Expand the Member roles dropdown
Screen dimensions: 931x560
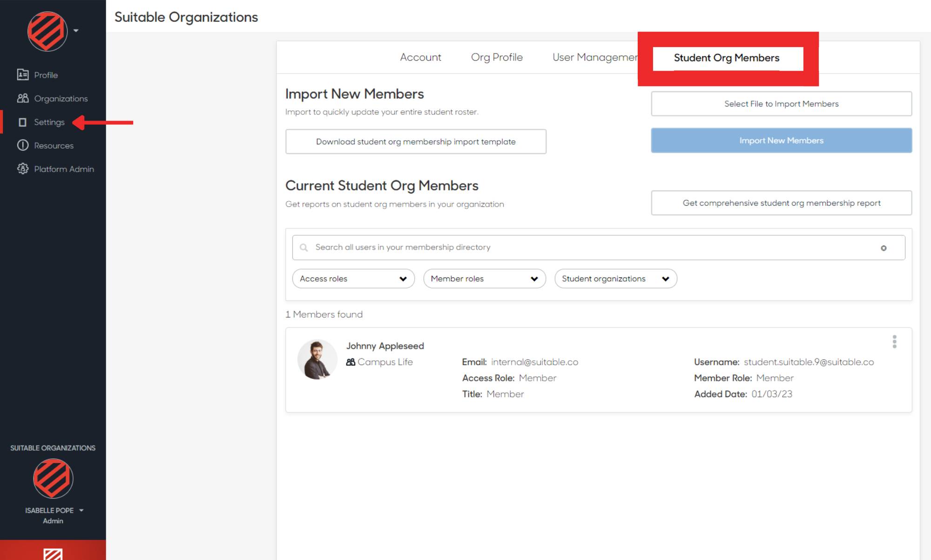pos(484,279)
